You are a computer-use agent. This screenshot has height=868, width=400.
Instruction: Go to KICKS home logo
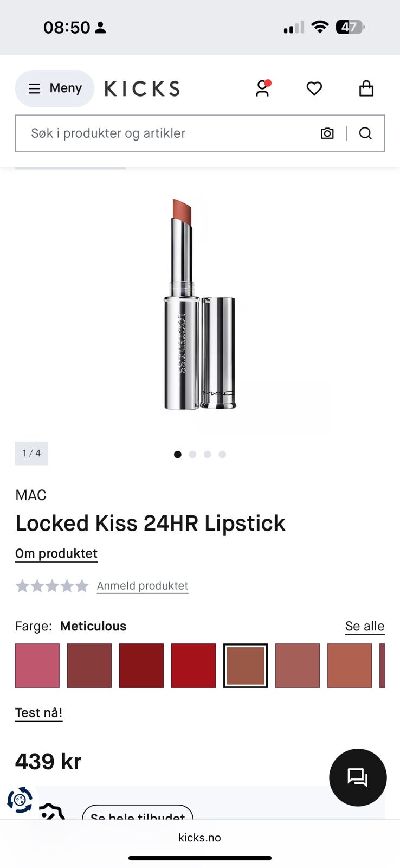click(142, 88)
